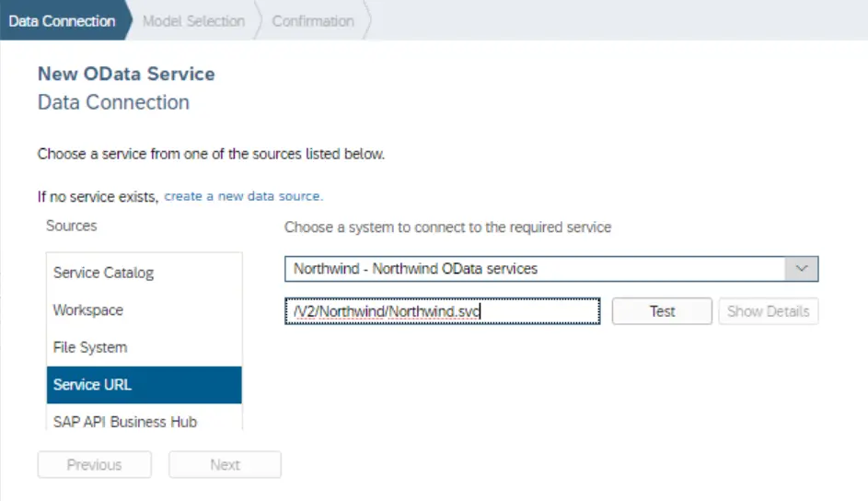868x501 pixels.
Task: Click the Show Details button
Action: (x=768, y=311)
